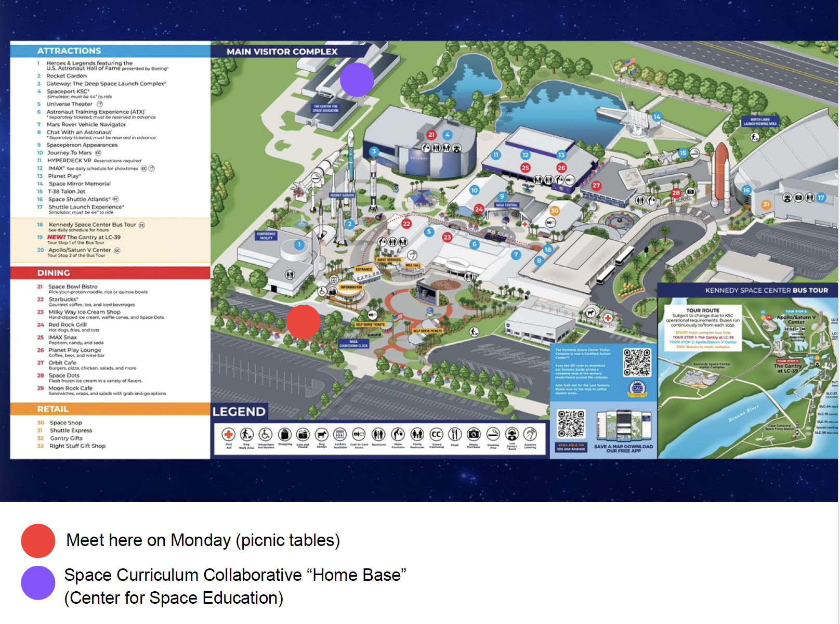Select blue map marker 16 for Atlantis
This screenshot has height=624, width=840.
click(x=746, y=190)
